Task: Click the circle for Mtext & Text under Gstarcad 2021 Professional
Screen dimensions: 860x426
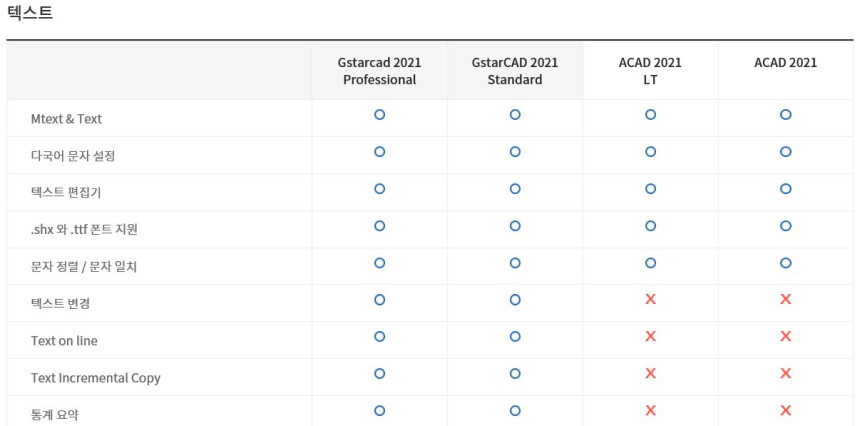Action: 379,115
